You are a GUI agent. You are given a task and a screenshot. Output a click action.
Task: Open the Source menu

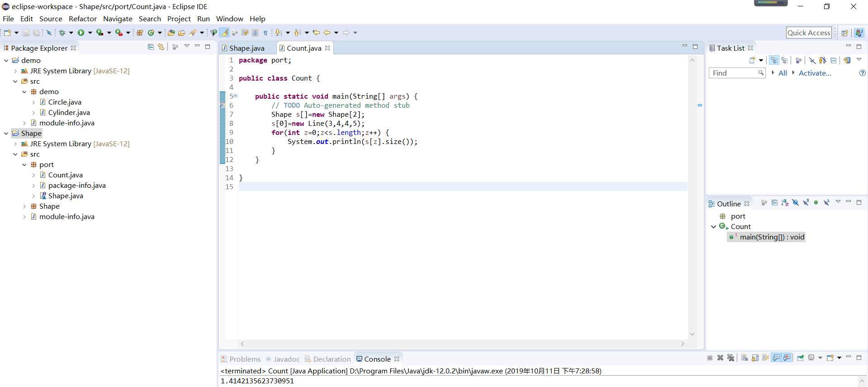pyautogui.click(x=51, y=19)
